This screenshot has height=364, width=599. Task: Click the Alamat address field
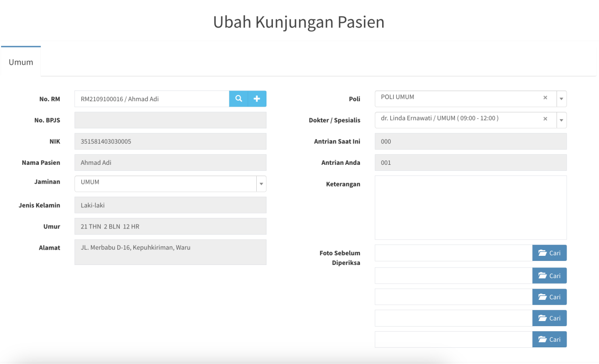tap(170, 252)
